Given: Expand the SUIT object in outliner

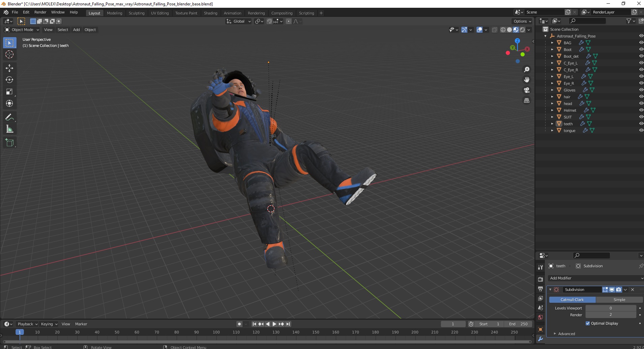Looking at the screenshot, I should pos(552,117).
